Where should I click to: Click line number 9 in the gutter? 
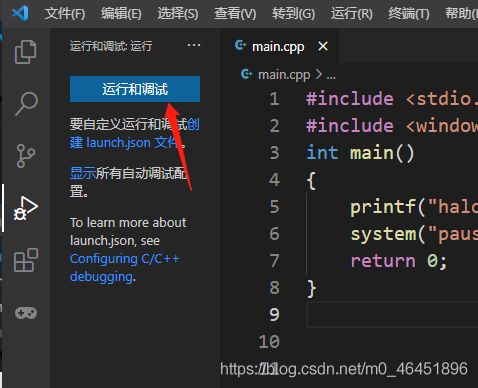(274, 314)
